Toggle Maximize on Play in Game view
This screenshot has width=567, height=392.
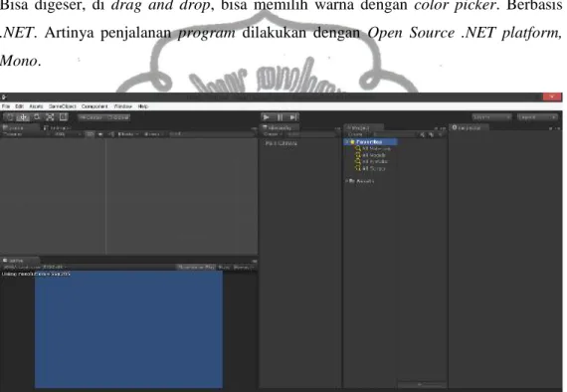point(196,268)
